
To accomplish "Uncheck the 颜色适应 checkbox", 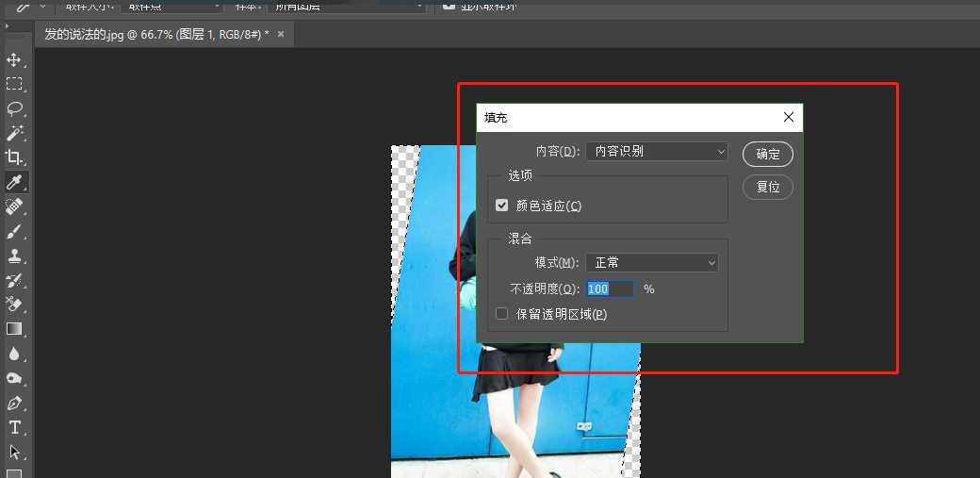I will point(501,206).
